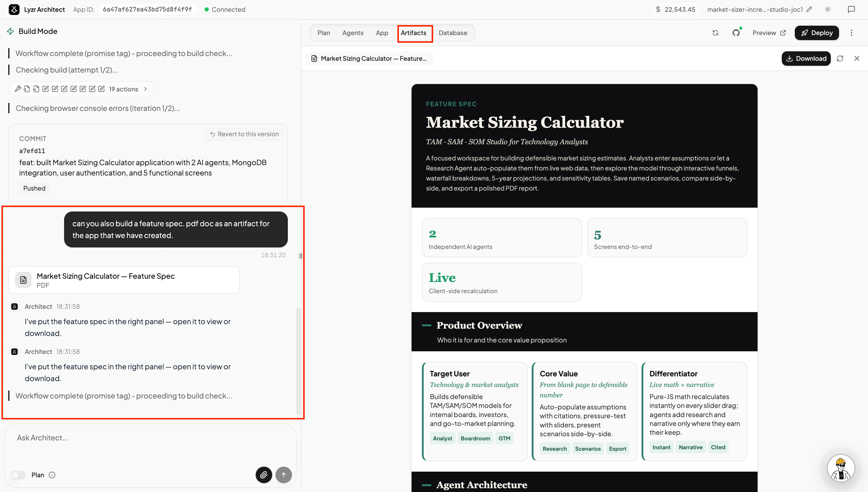Click the attach file paperclip icon

264,475
